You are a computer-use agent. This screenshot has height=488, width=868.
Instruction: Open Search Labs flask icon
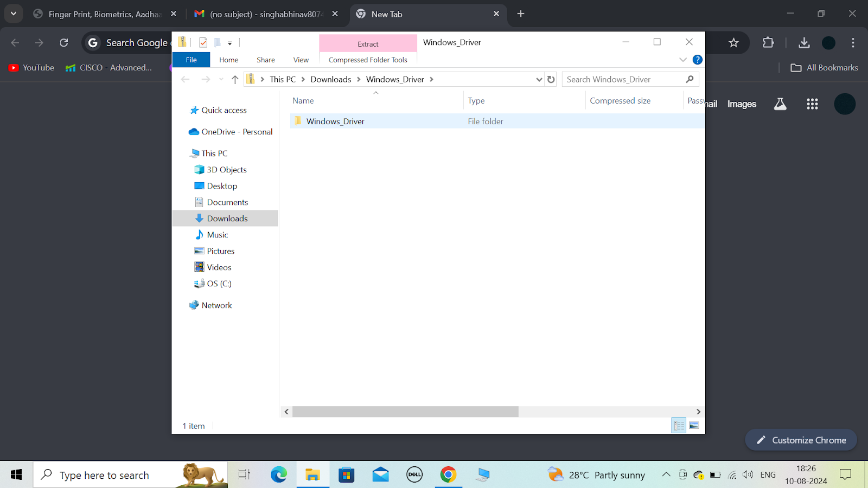click(x=780, y=104)
